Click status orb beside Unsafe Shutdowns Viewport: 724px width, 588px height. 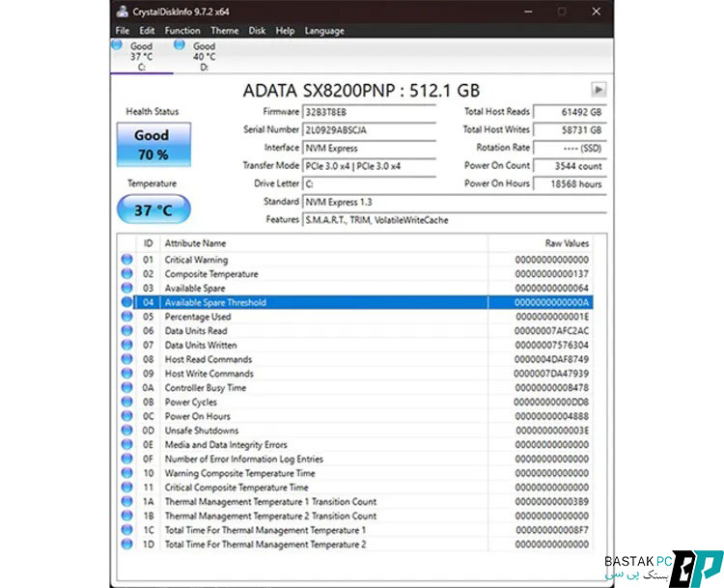[126, 431]
